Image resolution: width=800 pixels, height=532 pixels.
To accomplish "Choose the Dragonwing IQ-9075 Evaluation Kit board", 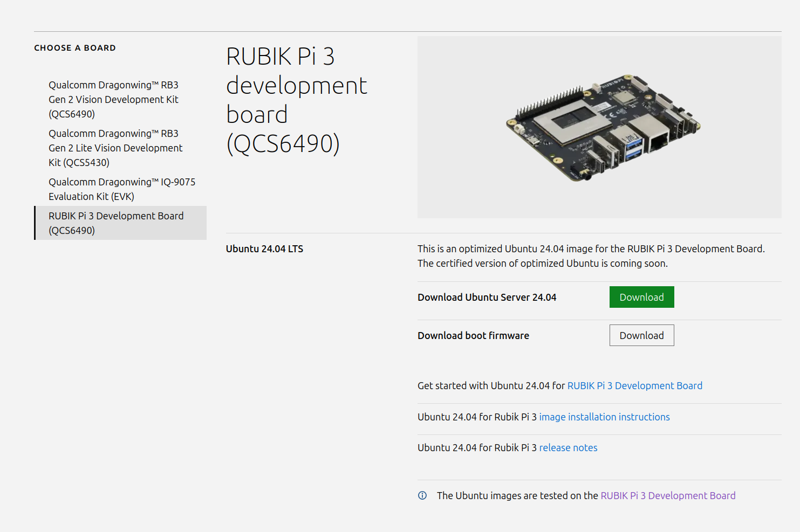I will [122, 189].
